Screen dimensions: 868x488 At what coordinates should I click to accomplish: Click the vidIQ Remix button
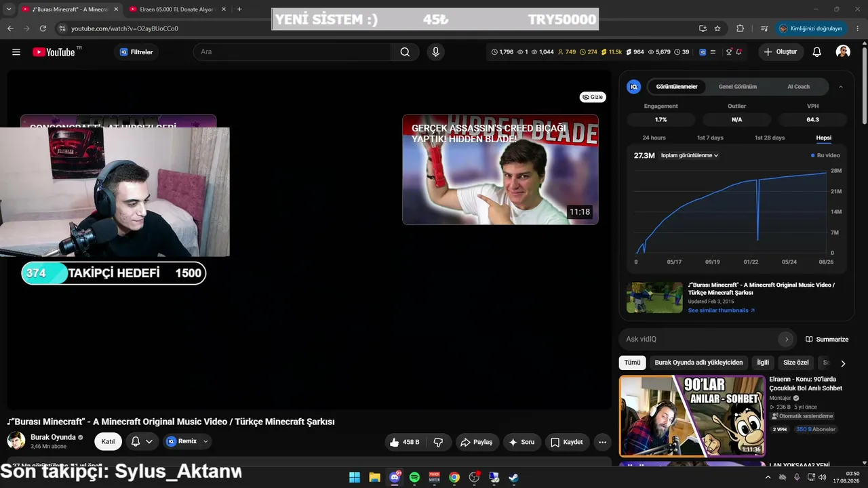[181, 441]
